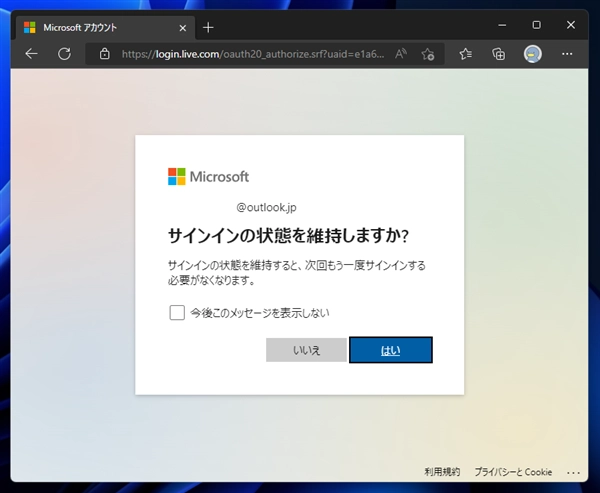The width and height of the screenshot is (600, 493).
Task: Open Edge Settings and more menu
Action: click(567, 54)
